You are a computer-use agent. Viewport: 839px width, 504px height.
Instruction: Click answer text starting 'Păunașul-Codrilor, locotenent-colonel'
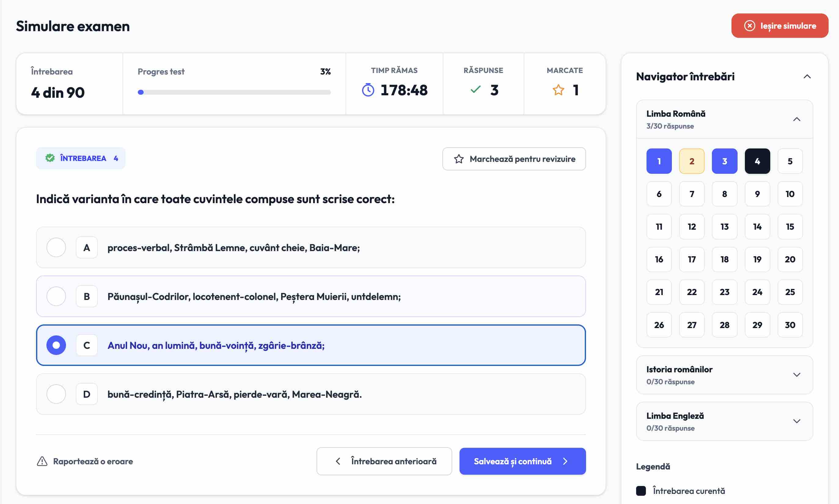[254, 297]
